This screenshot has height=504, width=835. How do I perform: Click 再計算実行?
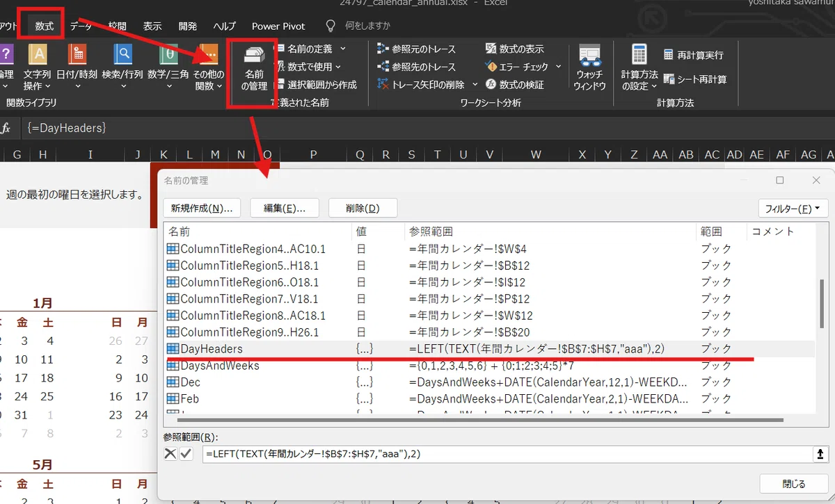coord(693,55)
